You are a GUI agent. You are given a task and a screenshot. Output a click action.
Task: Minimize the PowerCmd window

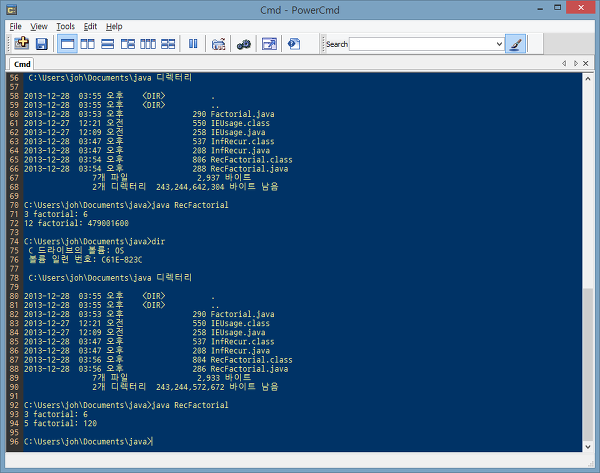coord(540,8)
